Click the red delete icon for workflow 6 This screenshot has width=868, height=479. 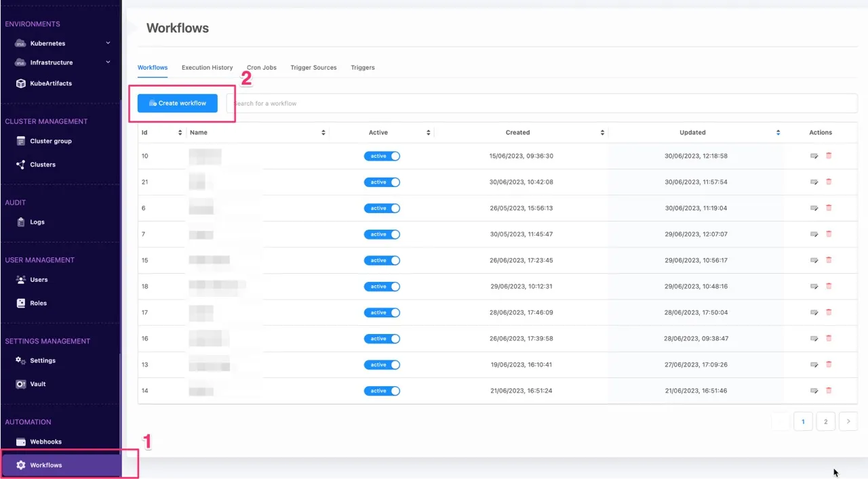click(x=829, y=208)
